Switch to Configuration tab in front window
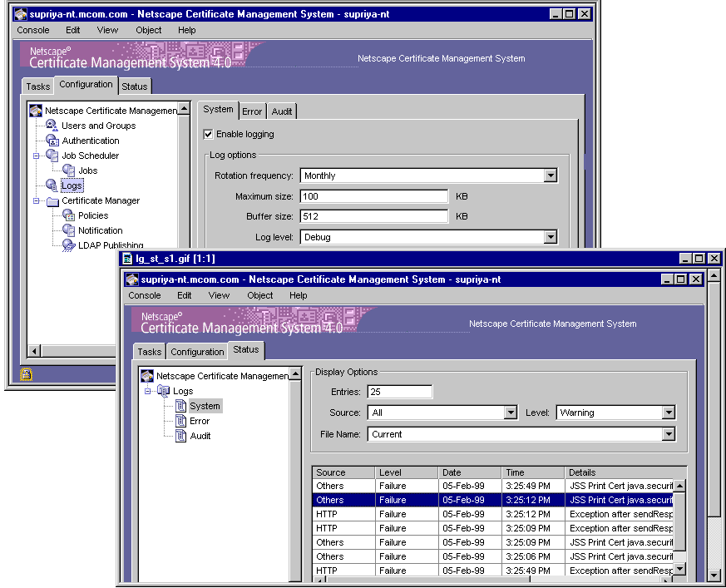This screenshot has width=726, height=588. 197,352
